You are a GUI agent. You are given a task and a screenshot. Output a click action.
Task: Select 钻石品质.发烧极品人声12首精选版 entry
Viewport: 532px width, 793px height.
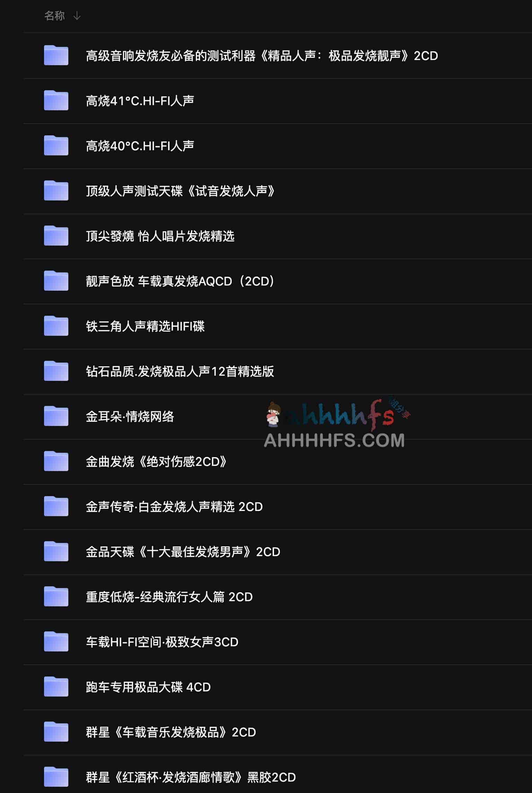[x=277, y=372]
